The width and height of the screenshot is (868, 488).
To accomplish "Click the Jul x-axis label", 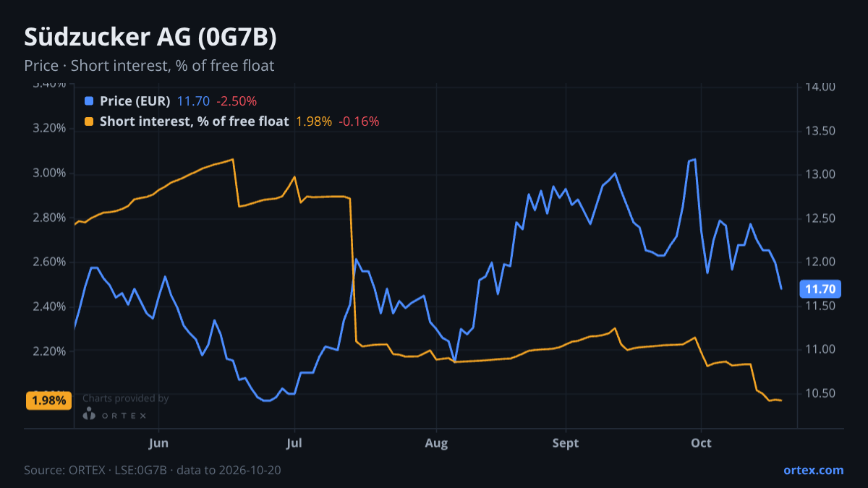I will [x=294, y=442].
